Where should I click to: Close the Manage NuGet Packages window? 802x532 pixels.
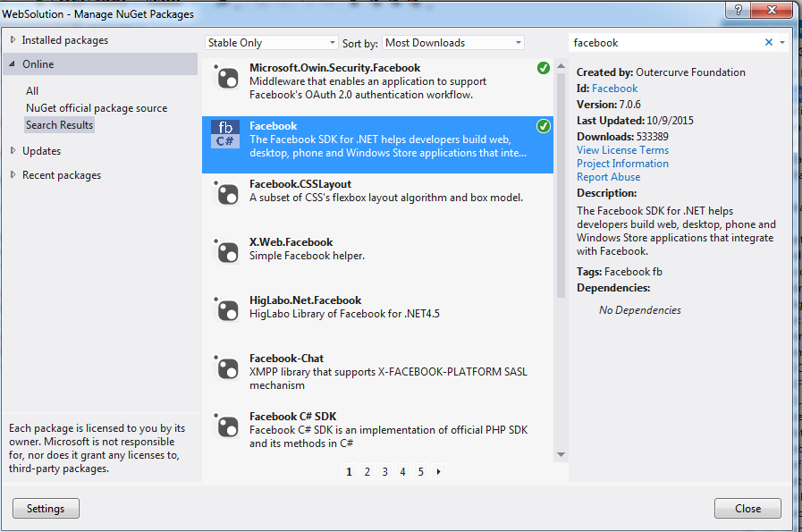click(772, 10)
